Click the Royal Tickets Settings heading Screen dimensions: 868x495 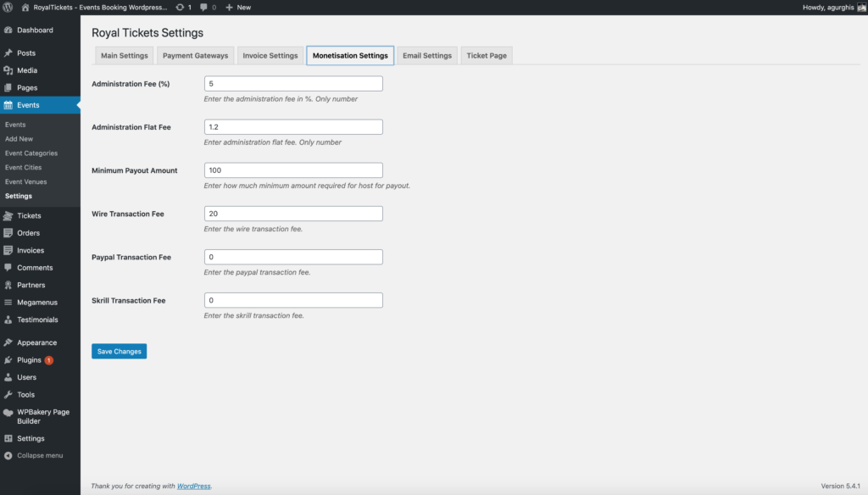[147, 33]
